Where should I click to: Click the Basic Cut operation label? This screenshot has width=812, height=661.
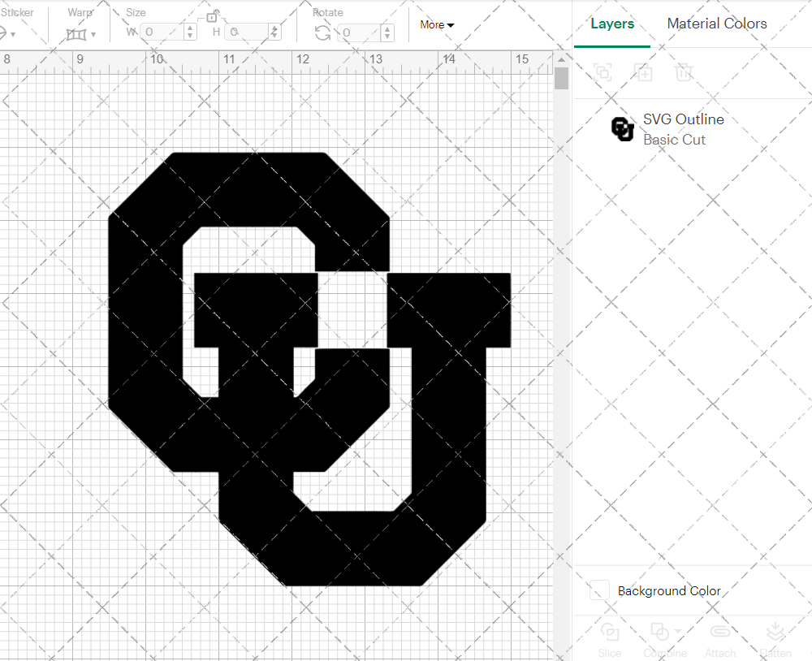(674, 140)
